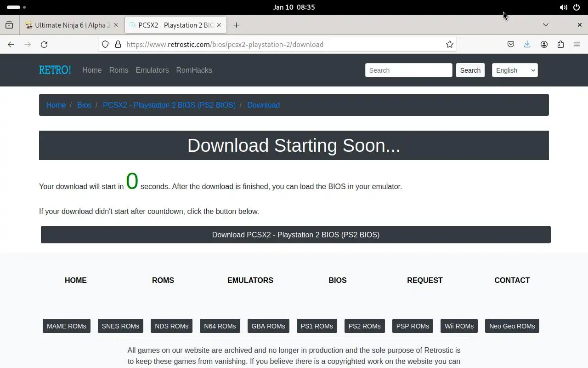The image size is (588, 368).
Task: Open footer REQUEST link
Action: [x=425, y=280]
